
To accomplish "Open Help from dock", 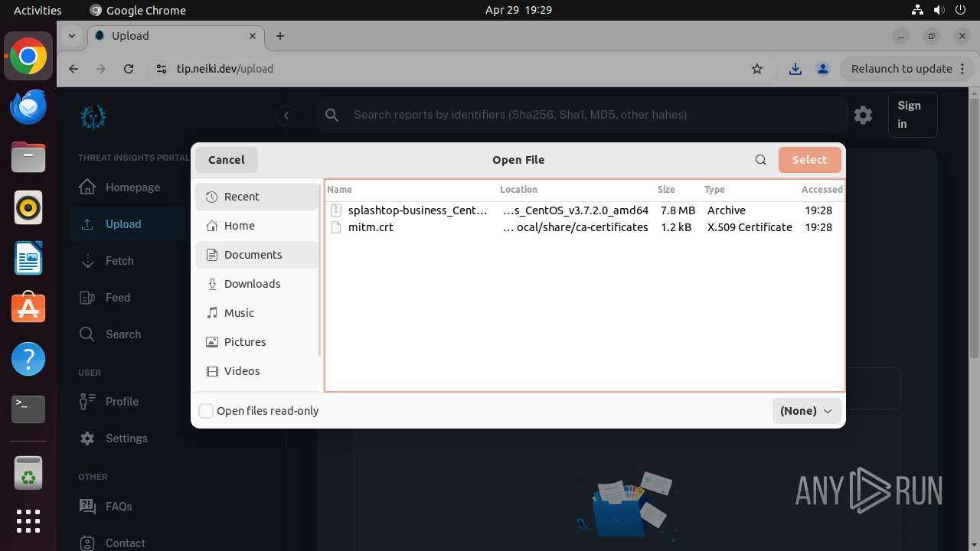I will [28, 359].
